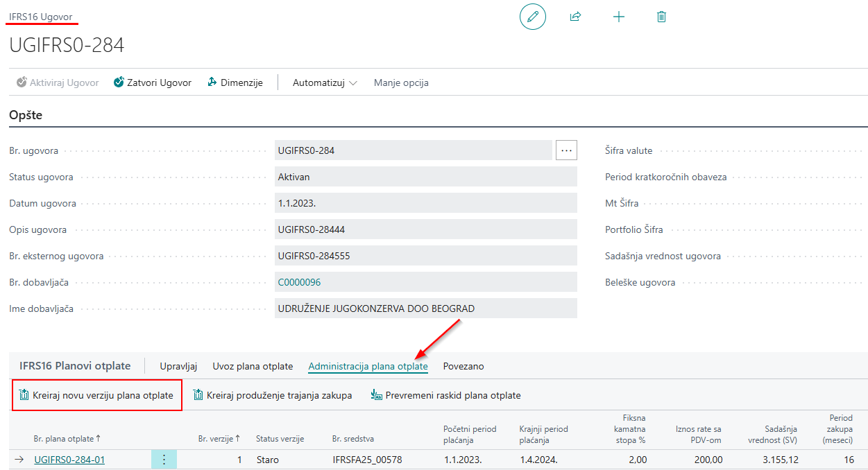Click the edit pencil icon

tap(533, 17)
